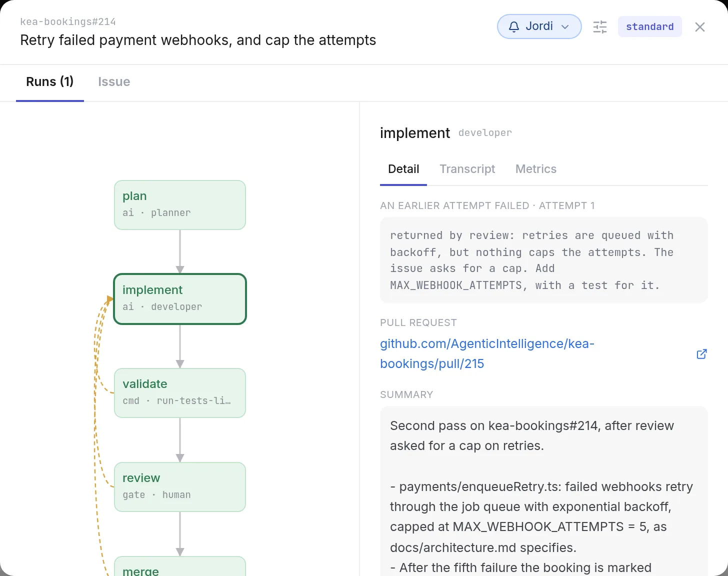Switch to the Issue tab
This screenshot has width=728, height=576.
(x=114, y=82)
